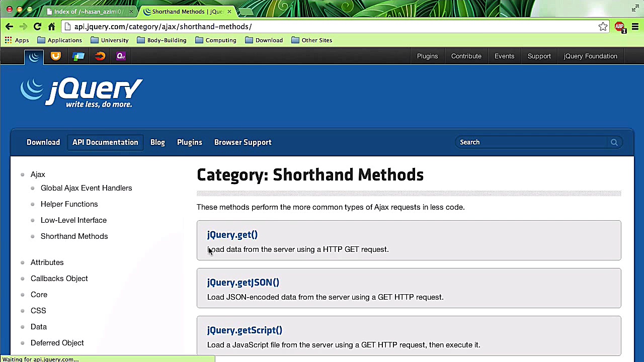
Task: Click the browser forward arrow
Action: pyautogui.click(x=23, y=27)
